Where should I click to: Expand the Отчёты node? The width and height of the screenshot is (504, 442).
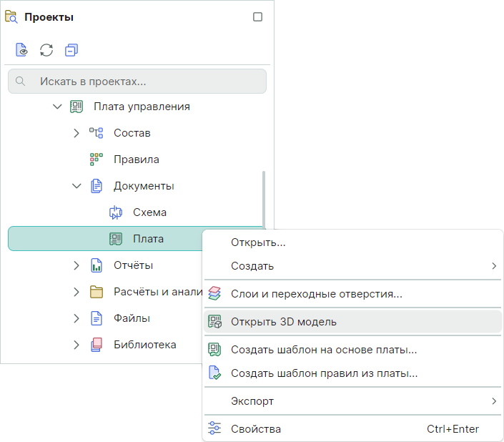click(x=76, y=265)
